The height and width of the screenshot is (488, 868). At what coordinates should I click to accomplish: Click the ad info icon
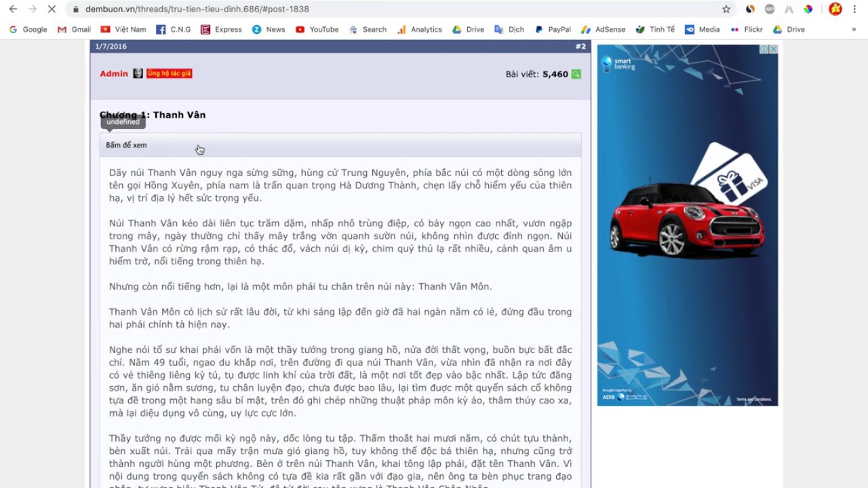pyautogui.click(x=764, y=49)
